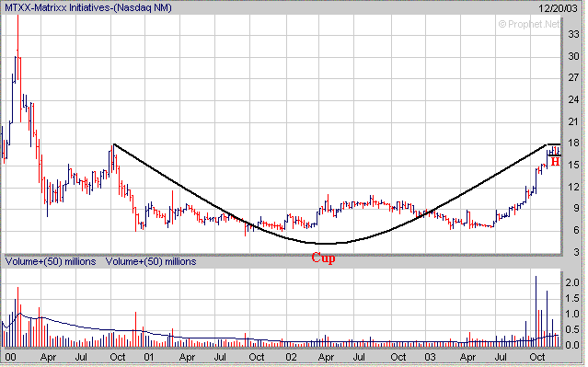Click the red Cup annotation text
This screenshot has height=367, width=588.
click(323, 258)
